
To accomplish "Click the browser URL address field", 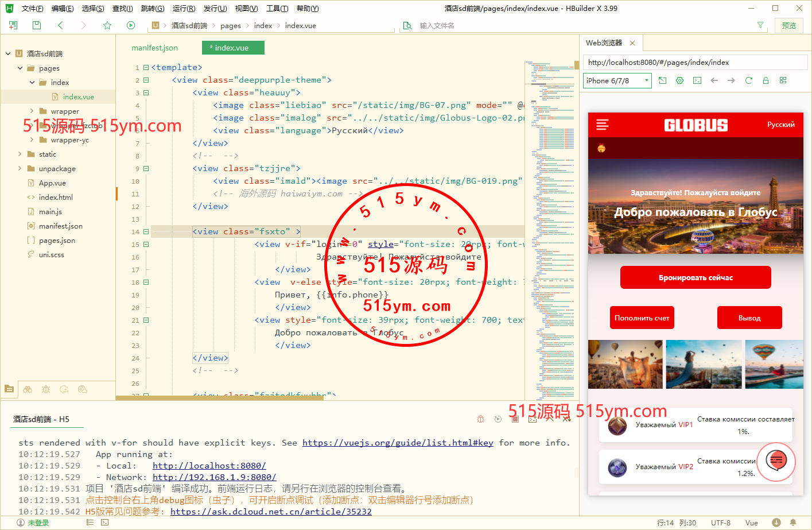I will tap(694, 63).
